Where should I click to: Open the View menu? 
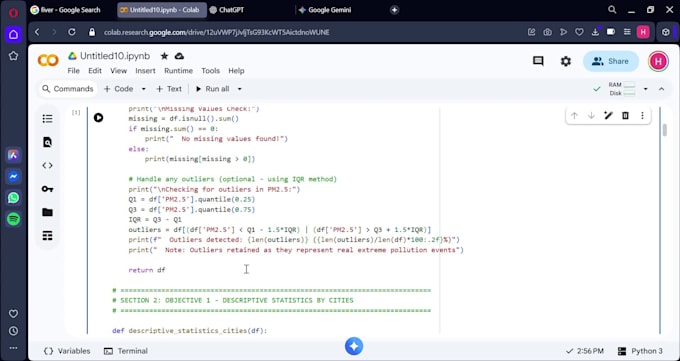point(118,71)
